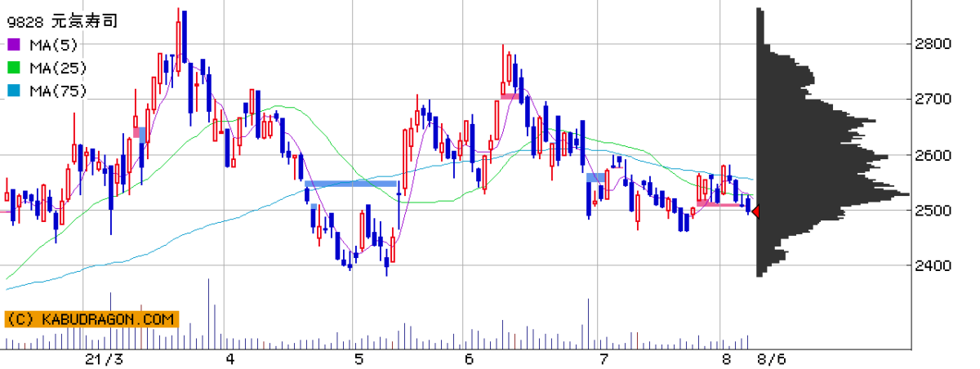Click the (C) KABUDRAGON.COM label
The height and width of the screenshot is (369, 980).
click(x=90, y=319)
